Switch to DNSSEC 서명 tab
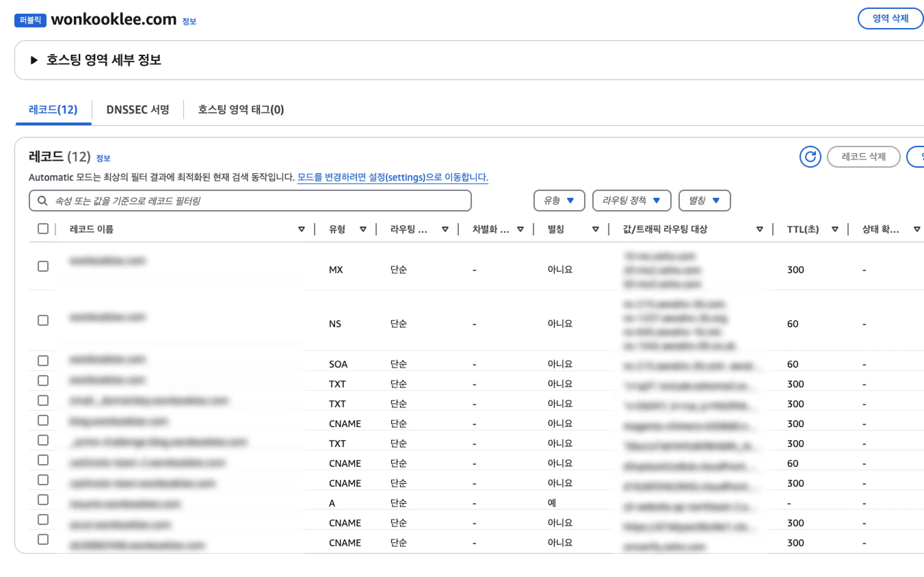The image size is (924, 577). pyautogui.click(x=138, y=110)
